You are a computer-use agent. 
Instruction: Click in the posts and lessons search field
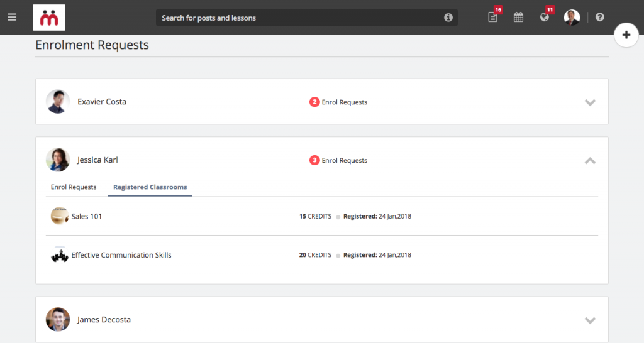coord(297,18)
